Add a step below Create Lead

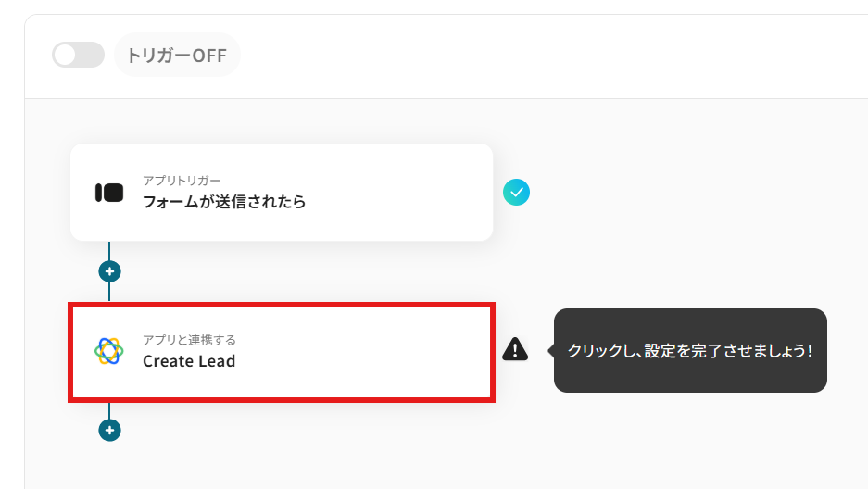pyautogui.click(x=109, y=431)
